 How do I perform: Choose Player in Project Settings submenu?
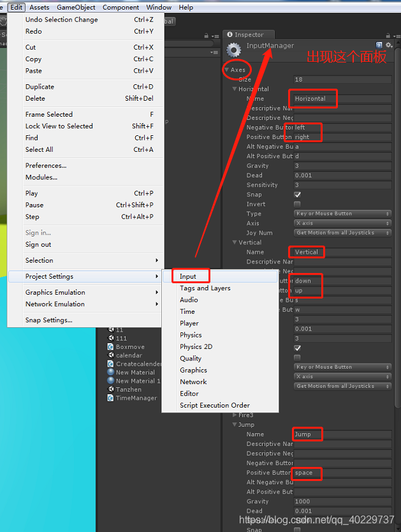click(220, 323)
